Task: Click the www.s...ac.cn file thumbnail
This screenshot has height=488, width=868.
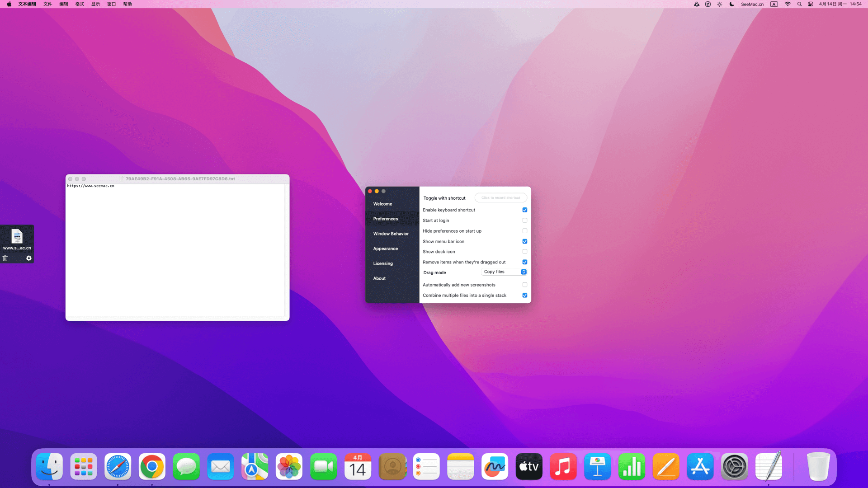Action: (17, 237)
